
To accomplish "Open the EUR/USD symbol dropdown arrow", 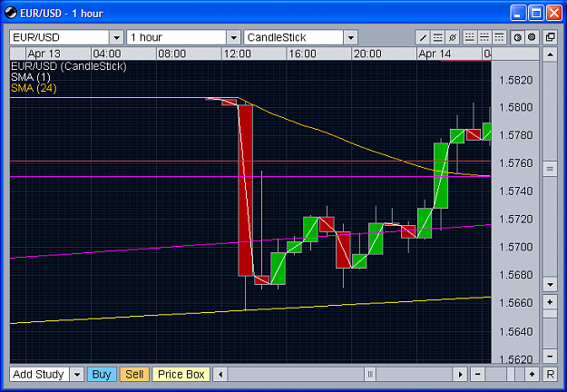I will click(x=116, y=37).
